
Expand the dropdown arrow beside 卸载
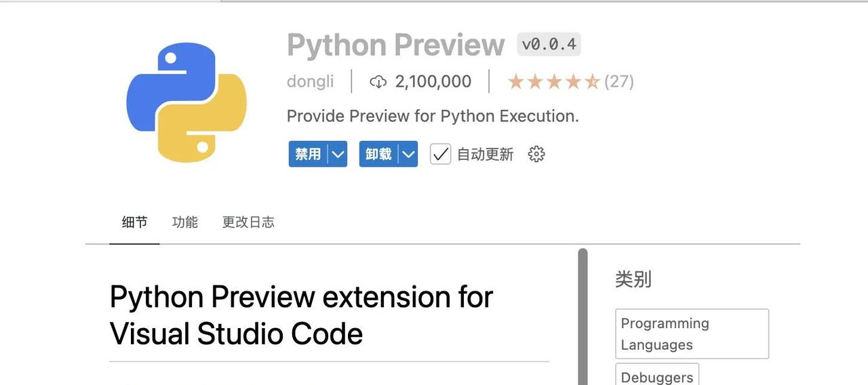tap(408, 155)
